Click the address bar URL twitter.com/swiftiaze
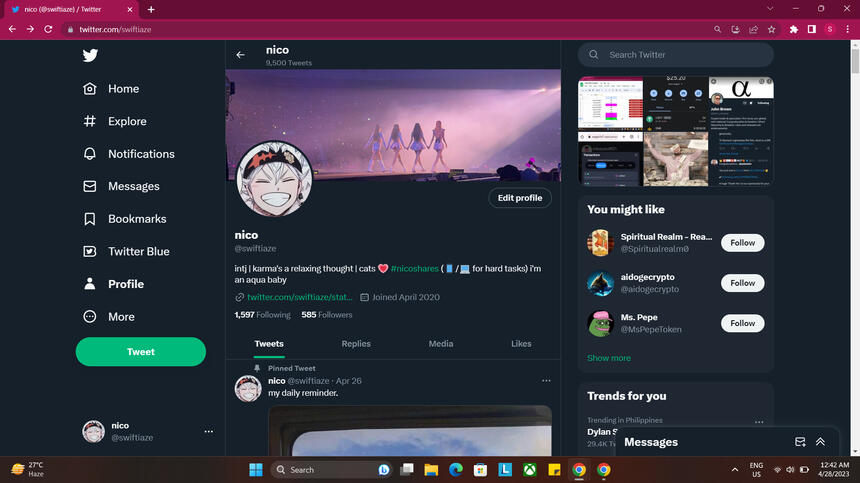The width and height of the screenshot is (860, 483). coord(115,30)
